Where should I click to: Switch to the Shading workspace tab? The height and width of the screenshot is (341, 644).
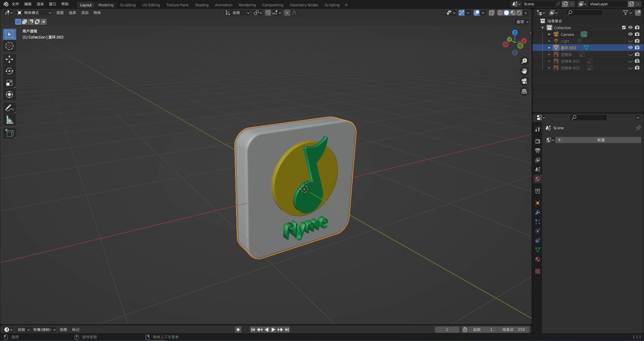pos(202,5)
